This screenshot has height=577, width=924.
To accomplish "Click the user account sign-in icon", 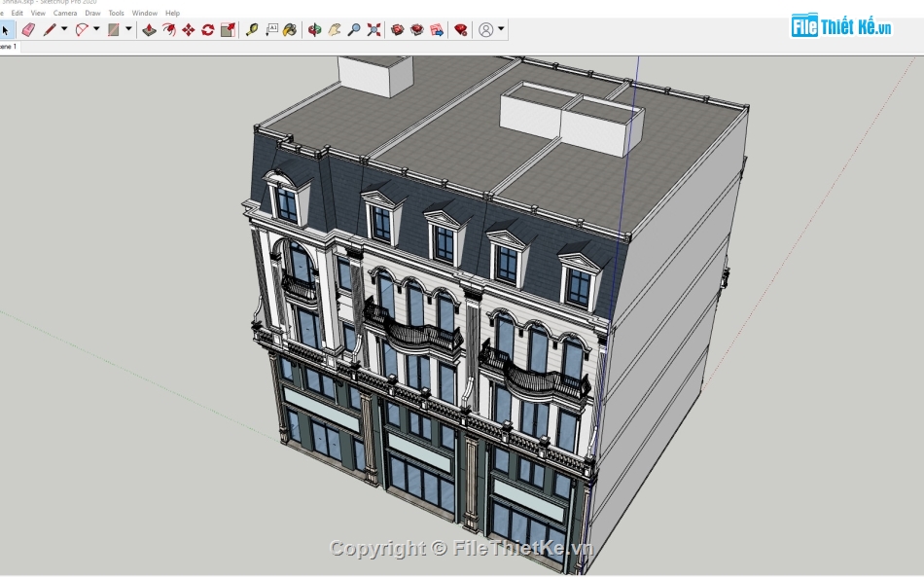I will (x=486, y=29).
